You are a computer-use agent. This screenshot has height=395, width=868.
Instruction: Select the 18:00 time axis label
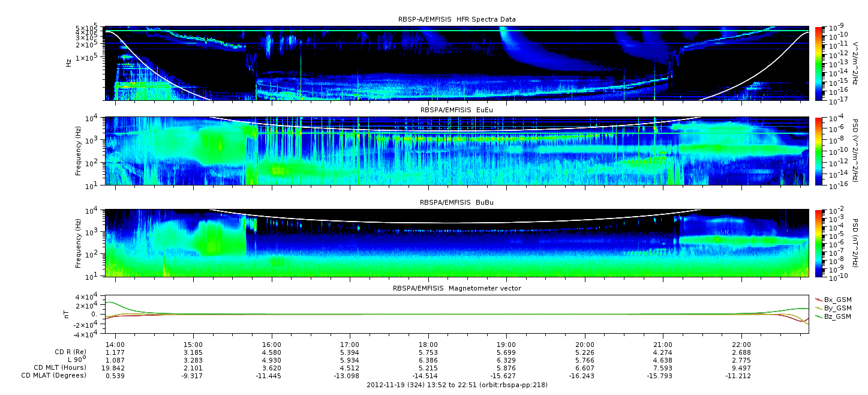(x=428, y=343)
